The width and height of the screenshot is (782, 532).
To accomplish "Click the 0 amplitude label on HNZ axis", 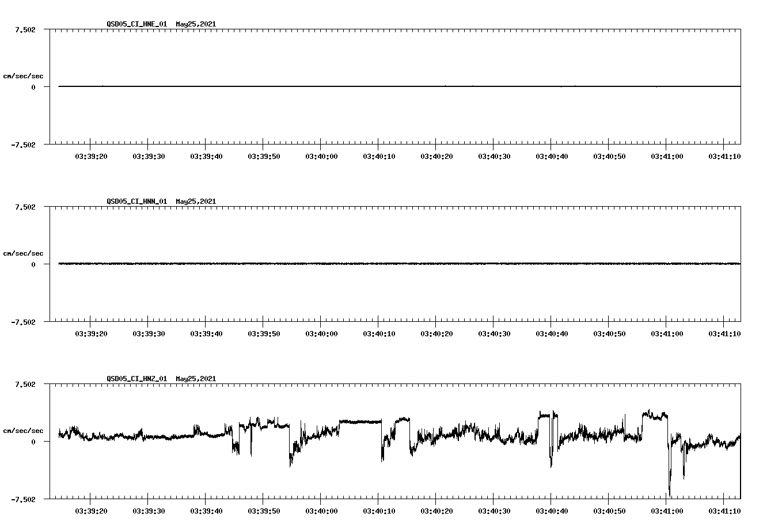I will pos(33,441).
